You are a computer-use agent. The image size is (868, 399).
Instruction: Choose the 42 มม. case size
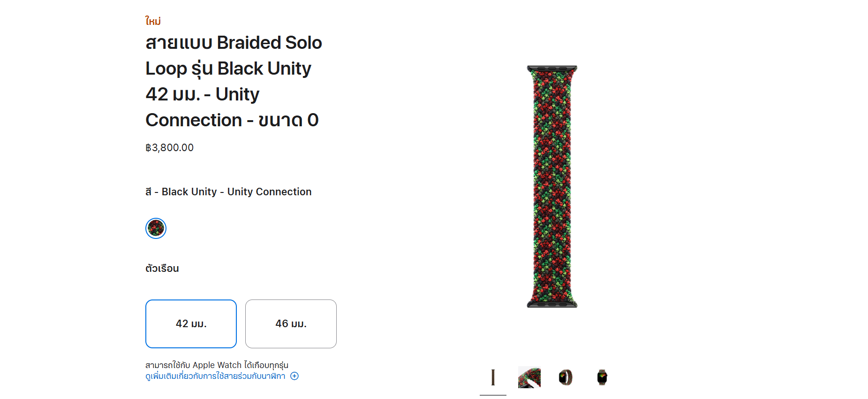(x=191, y=324)
